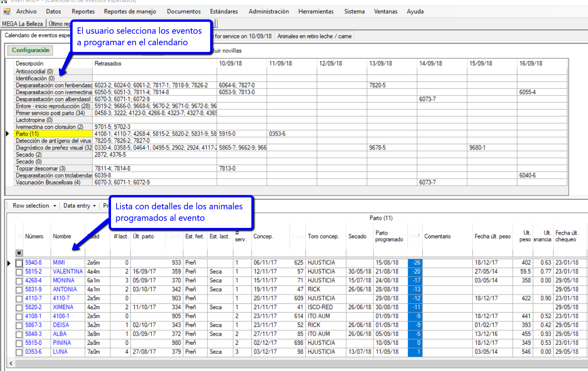Screen dimensions: 588x371
Task: Check the box for animal 4108-1
Action: coord(19,317)
